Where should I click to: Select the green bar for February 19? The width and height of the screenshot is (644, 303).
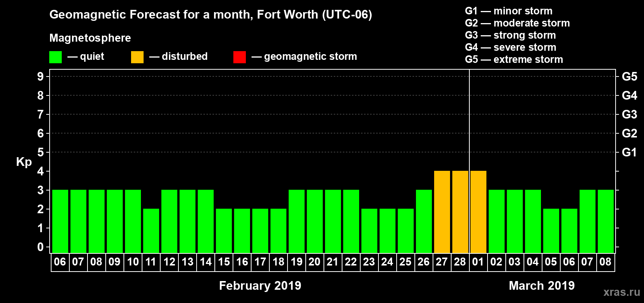pos(297,222)
